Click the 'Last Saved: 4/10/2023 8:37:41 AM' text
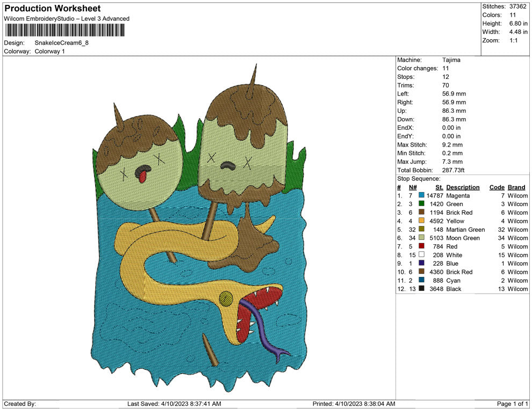The width and height of the screenshot is (532, 409). pos(174,404)
